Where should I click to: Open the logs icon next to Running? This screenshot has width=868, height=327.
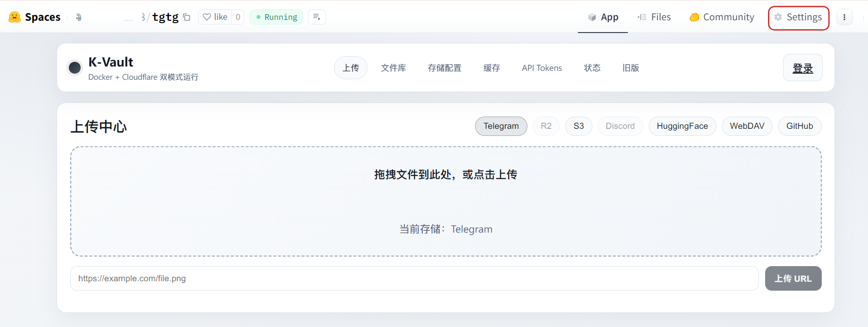(317, 17)
